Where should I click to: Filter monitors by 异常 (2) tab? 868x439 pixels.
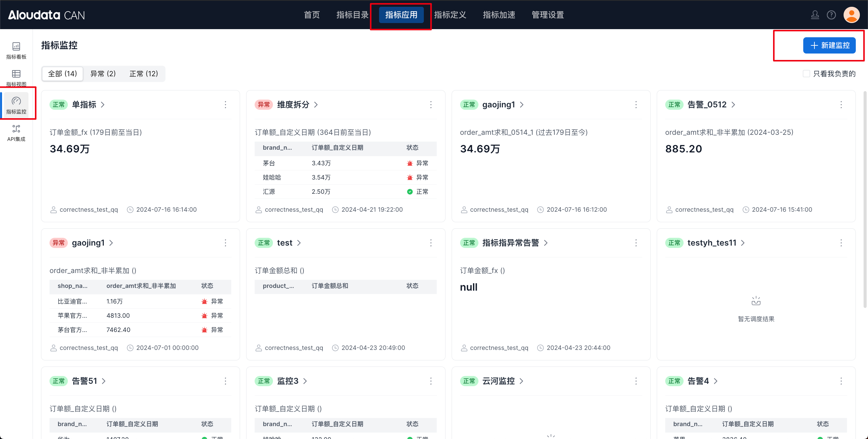tap(103, 74)
